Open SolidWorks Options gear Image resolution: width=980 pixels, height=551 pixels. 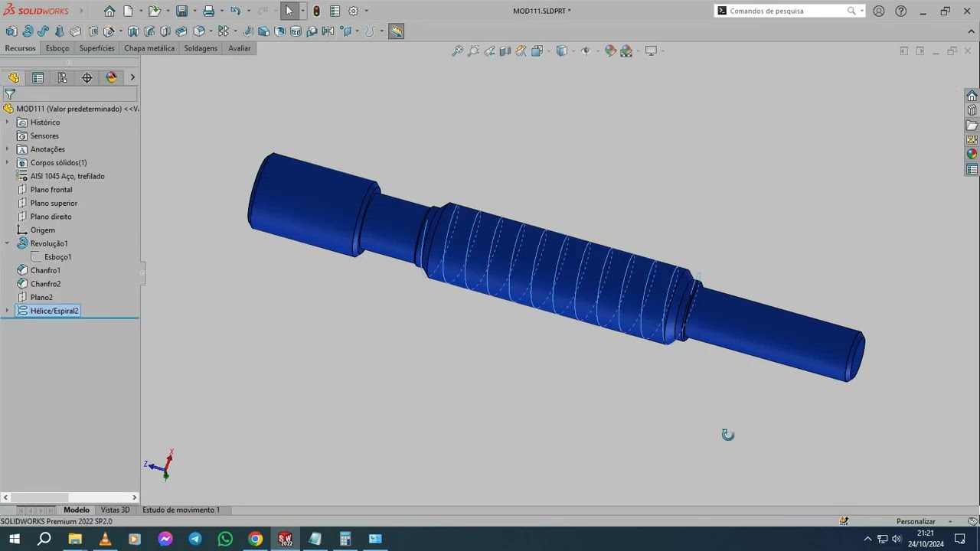point(353,11)
